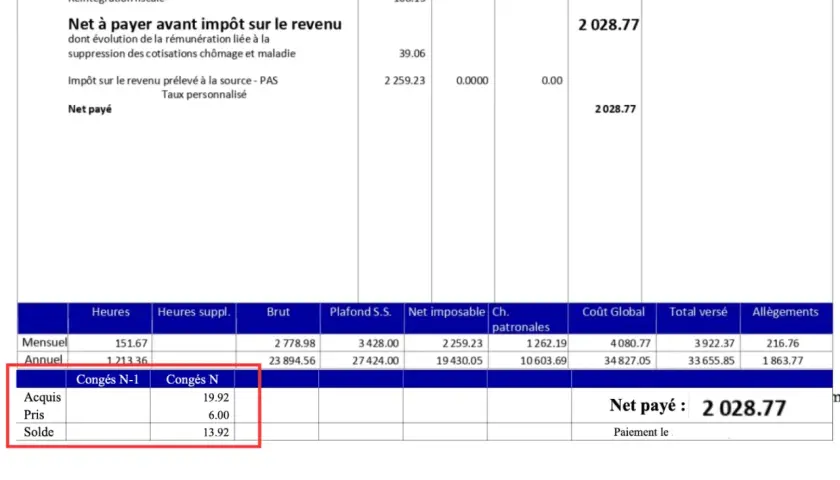Click the 'Heures' column header
Screen dimensions: 840x480
click(110, 312)
